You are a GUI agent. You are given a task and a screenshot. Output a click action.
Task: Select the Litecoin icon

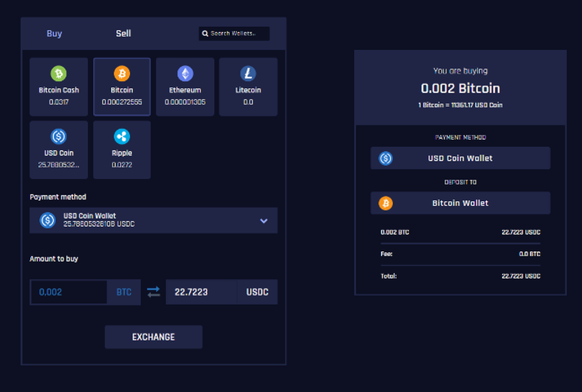tap(248, 73)
